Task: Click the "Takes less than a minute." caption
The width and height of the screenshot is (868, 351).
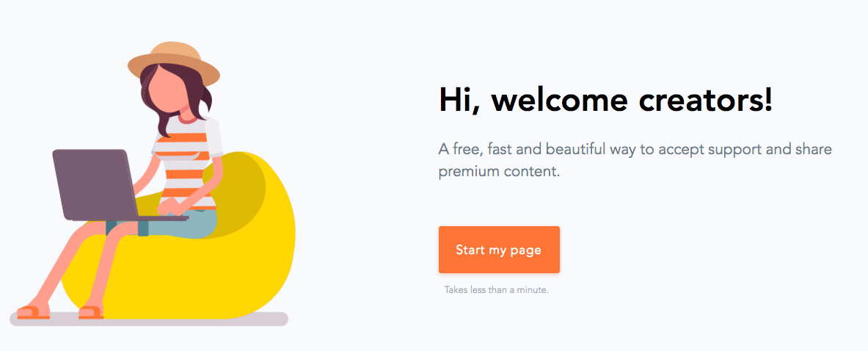Action: pyautogui.click(x=496, y=290)
